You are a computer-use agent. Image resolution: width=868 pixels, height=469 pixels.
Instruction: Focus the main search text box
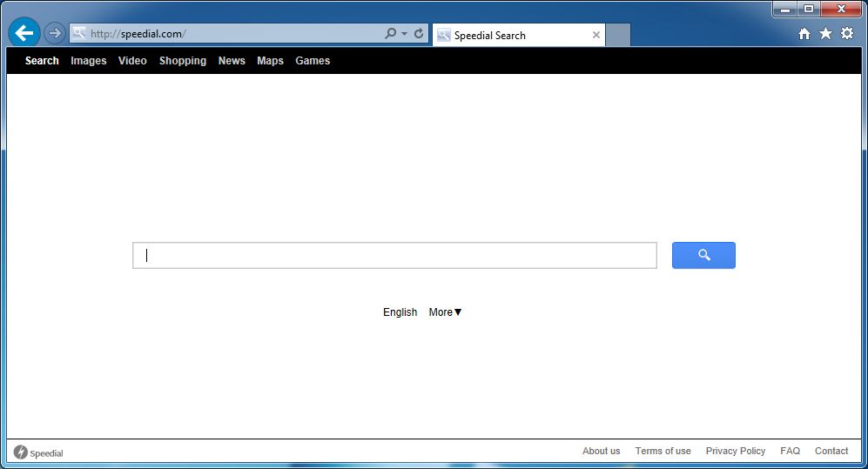tap(394, 256)
